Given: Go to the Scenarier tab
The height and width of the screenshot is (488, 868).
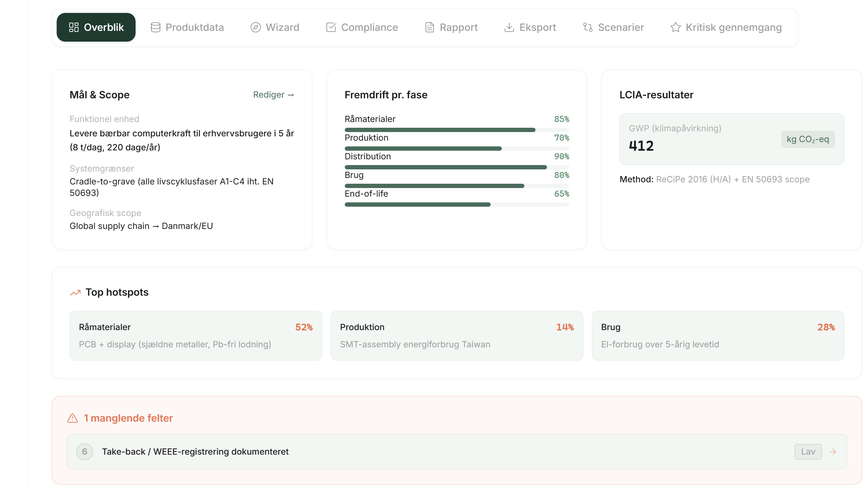Looking at the screenshot, I should (x=613, y=27).
